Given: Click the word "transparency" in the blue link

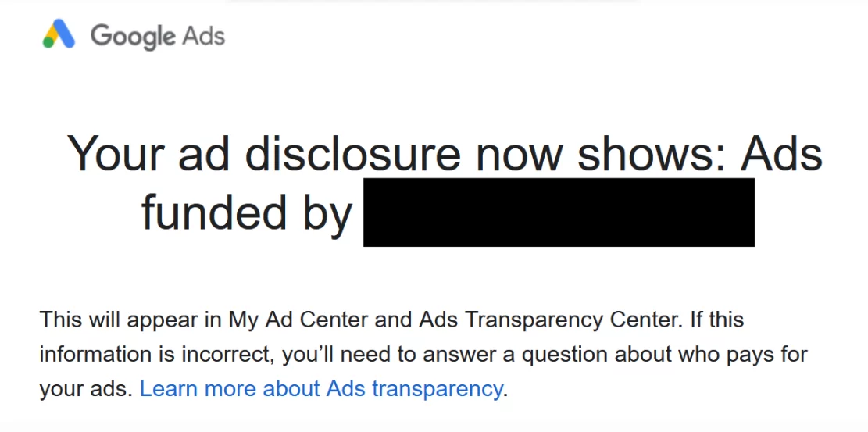Looking at the screenshot, I should [437, 389].
